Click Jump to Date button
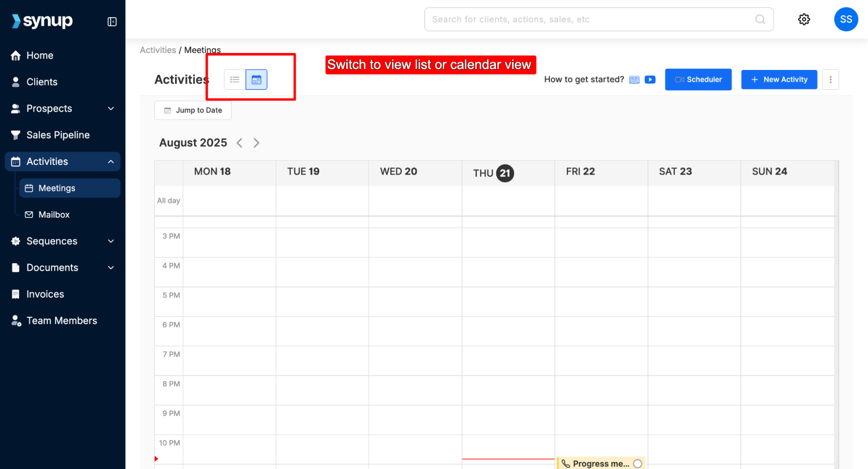Viewport: 868px width, 469px height. coord(193,110)
